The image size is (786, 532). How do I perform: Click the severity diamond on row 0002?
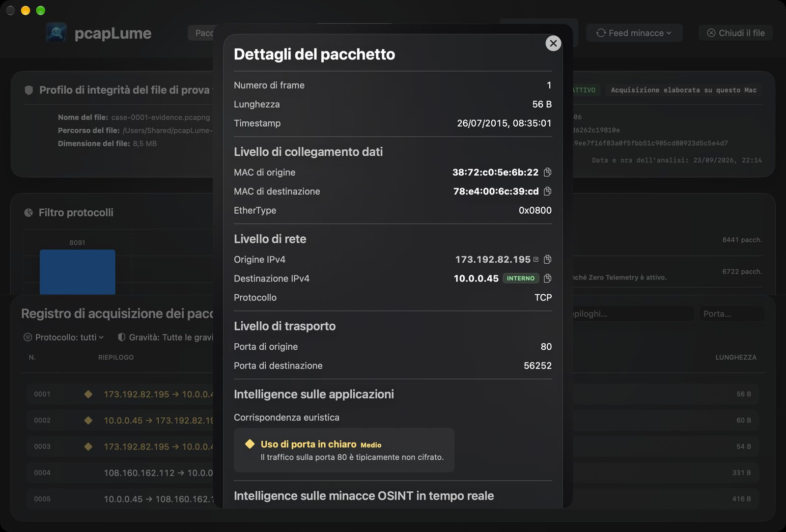click(88, 420)
